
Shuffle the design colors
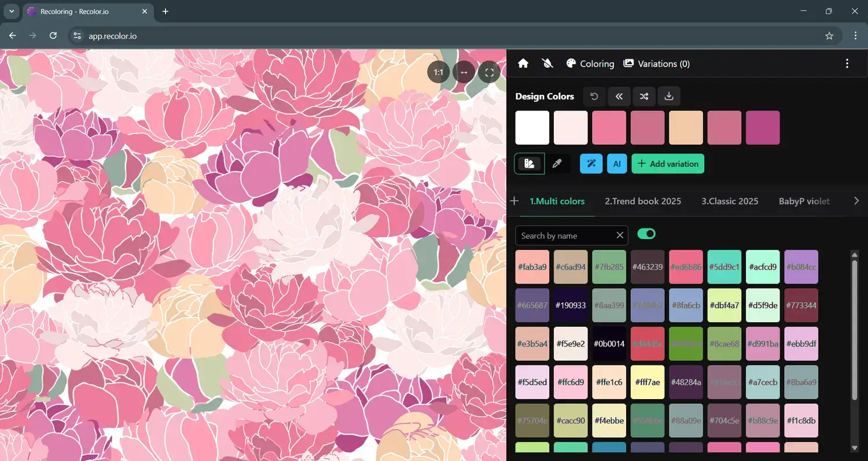coord(643,96)
